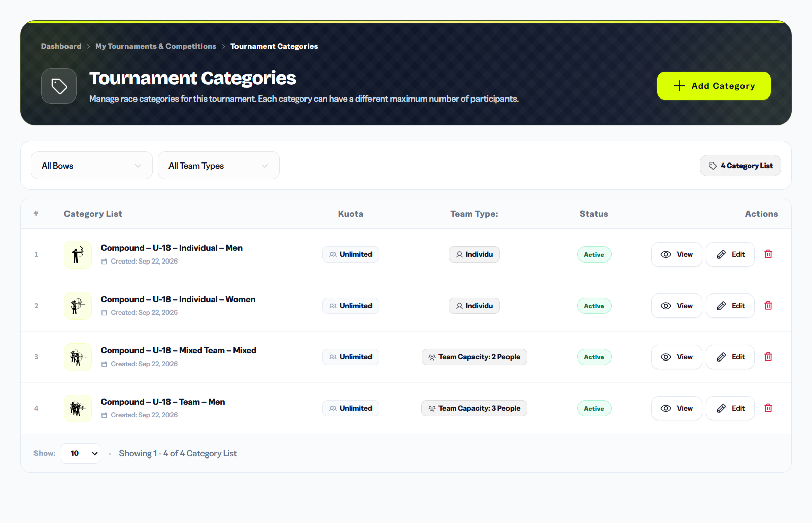Edit the Mixed Team category

(x=730, y=357)
